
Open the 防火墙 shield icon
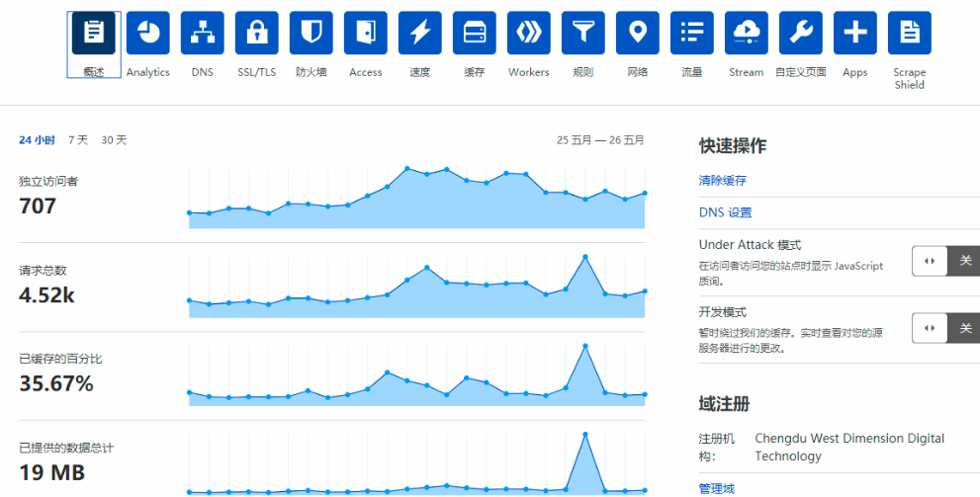pyautogui.click(x=312, y=34)
